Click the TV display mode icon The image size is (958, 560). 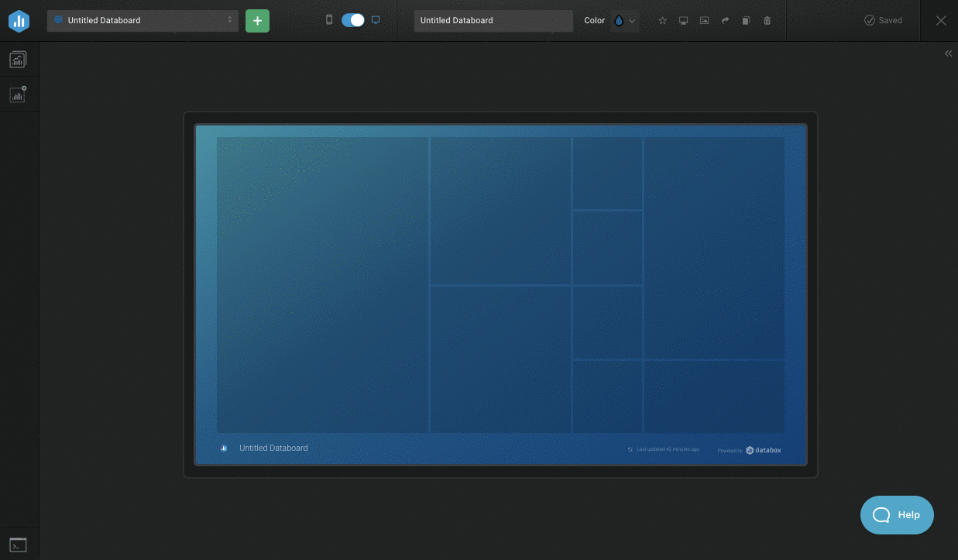683,21
